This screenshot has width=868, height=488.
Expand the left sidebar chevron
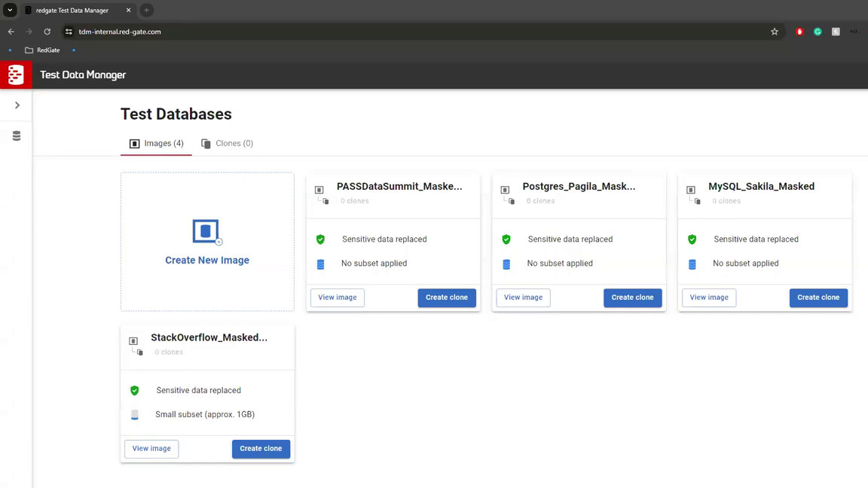[x=17, y=105]
